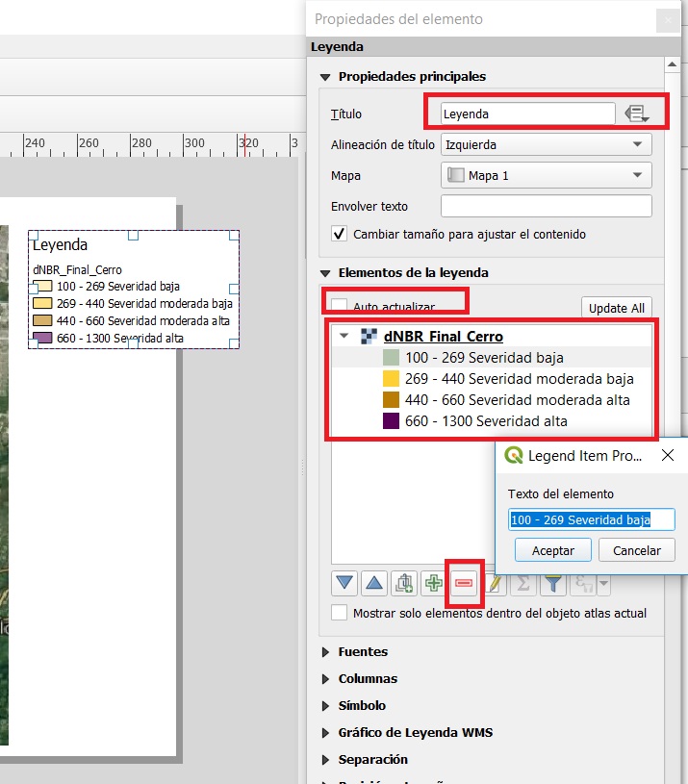The height and width of the screenshot is (784, 688).
Task: Expand the Fuentes section
Action: (x=363, y=652)
